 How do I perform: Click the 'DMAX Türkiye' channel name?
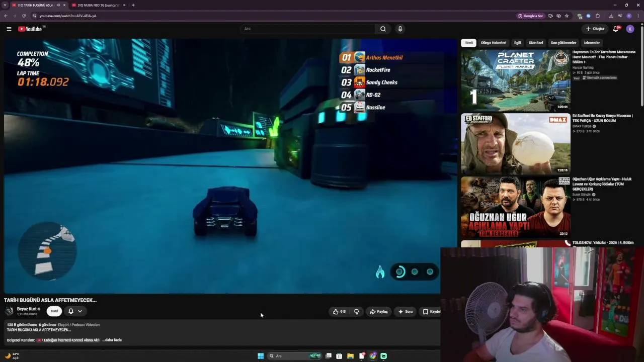pyautogui.click(x=582, y=126)
